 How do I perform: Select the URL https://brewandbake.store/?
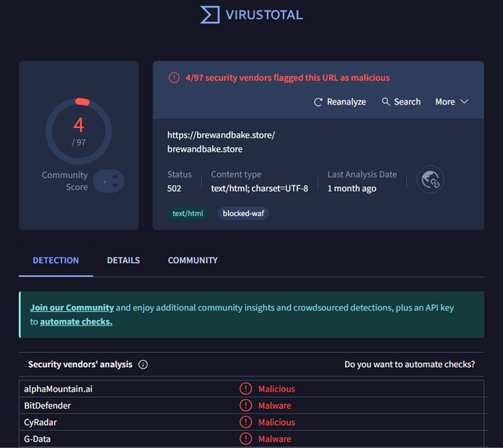click(221, 135)
